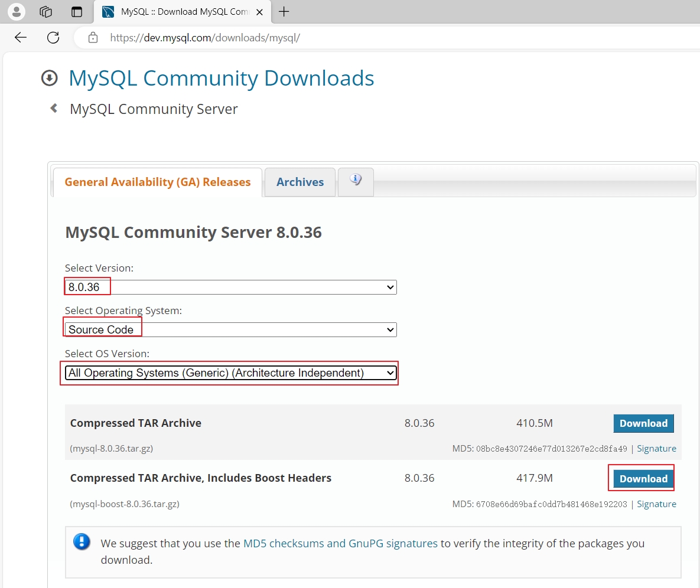
Task: Click the 417.9M file size value
Action: [535, 478]
